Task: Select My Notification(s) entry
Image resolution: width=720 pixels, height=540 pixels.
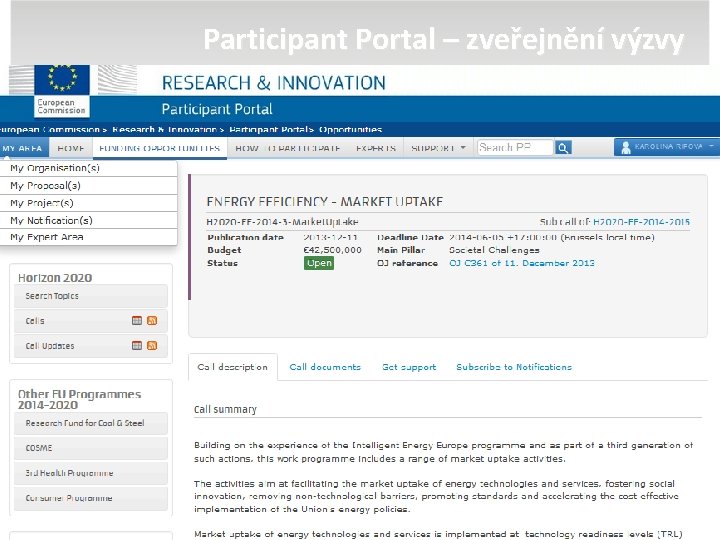Action: click(89, 220)
